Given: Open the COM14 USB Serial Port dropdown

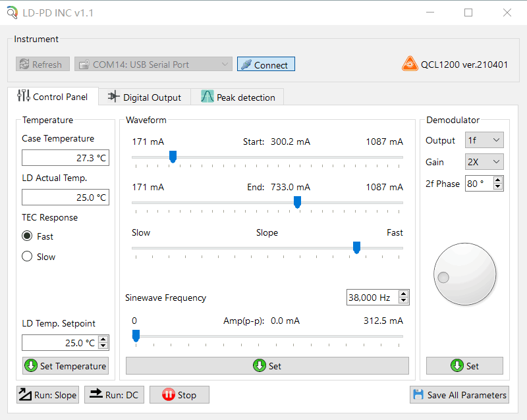Looking at the screenshot, I should [153, 65].
